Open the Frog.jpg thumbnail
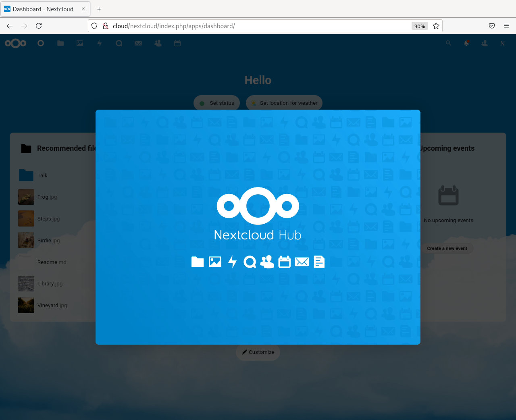The image size is (516, 420). [26, 197]
